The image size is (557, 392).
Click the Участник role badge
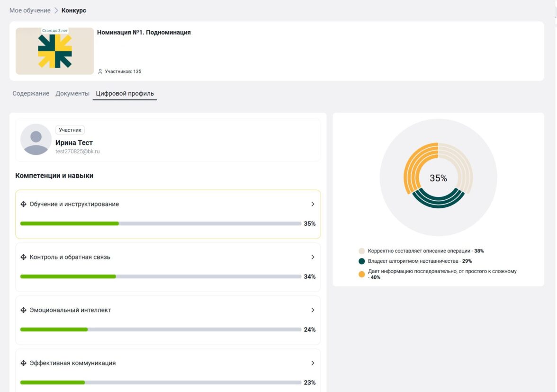(x=70, y=130)
